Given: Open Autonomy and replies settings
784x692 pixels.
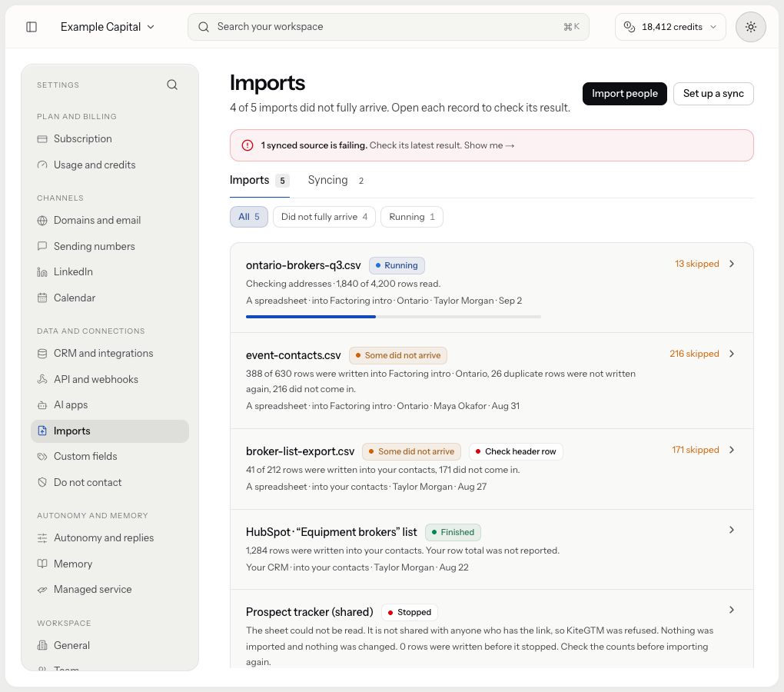Looking at the screenshot, I should tap(110, 538).
